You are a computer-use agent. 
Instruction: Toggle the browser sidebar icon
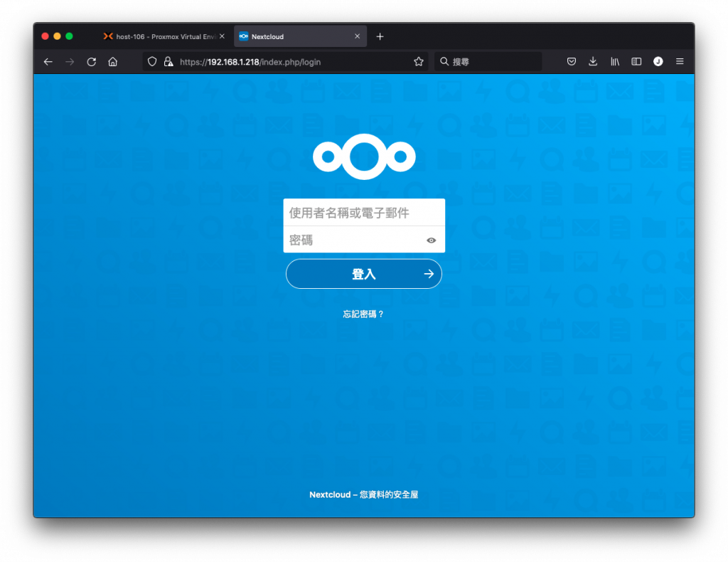(636, 61)
